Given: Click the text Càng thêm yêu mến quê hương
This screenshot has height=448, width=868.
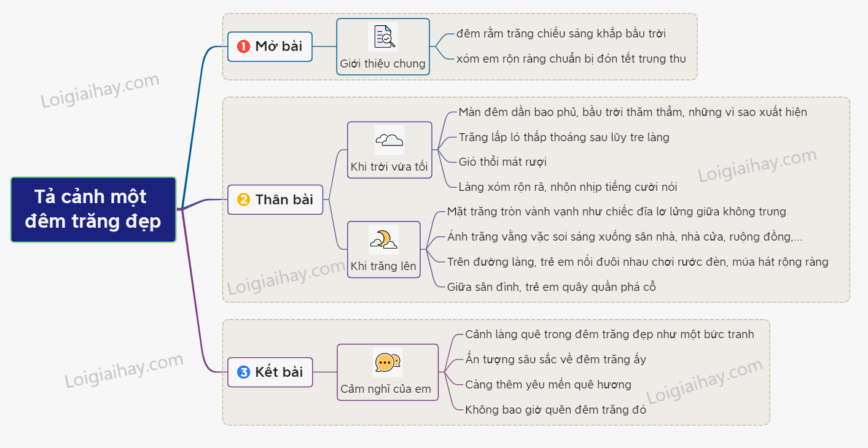Looking at the screenshot, I should pyautogui.click(x=548, y=385).
